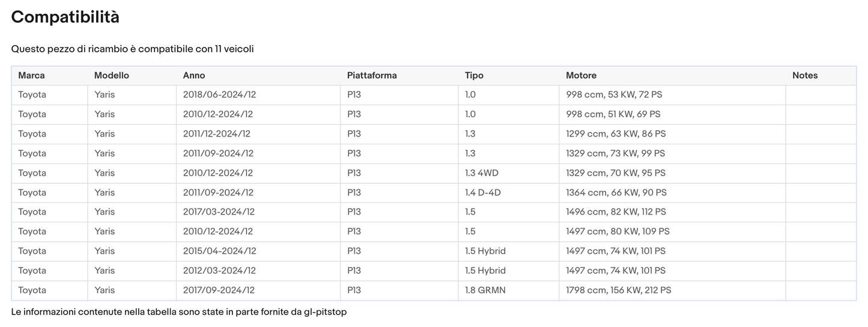Image resolution: width=868 pixels, height=327 pixels.
Task: Click engine cell 998 ccm, 53 KW
Action: [614, 95]
